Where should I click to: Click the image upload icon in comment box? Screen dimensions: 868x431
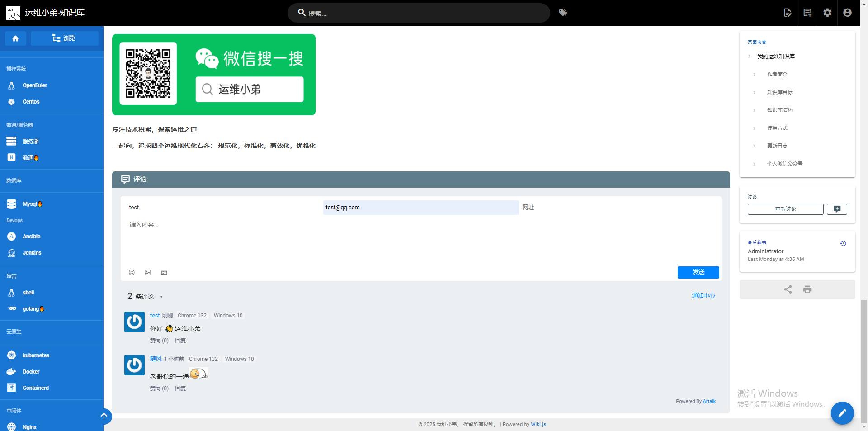(x=147, y=272)
